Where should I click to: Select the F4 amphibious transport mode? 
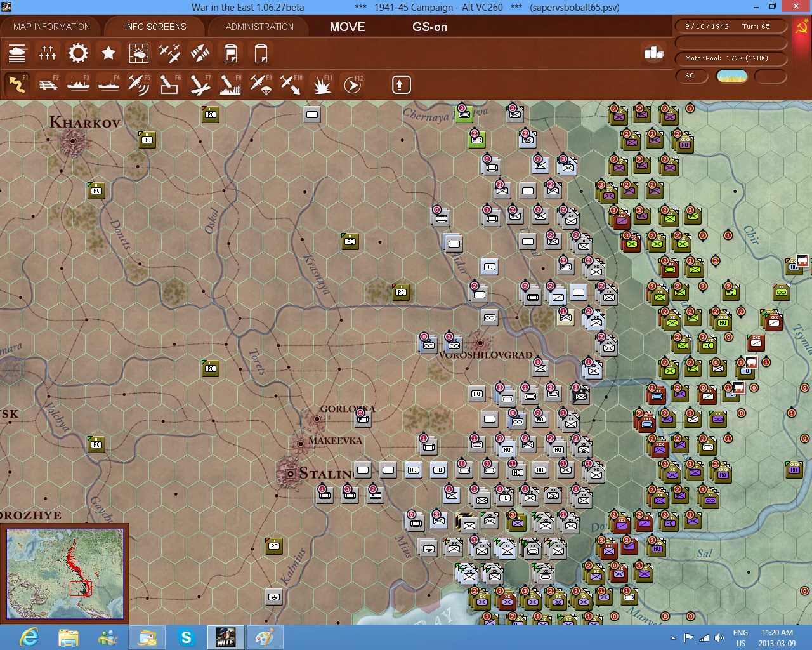point(108,84)
